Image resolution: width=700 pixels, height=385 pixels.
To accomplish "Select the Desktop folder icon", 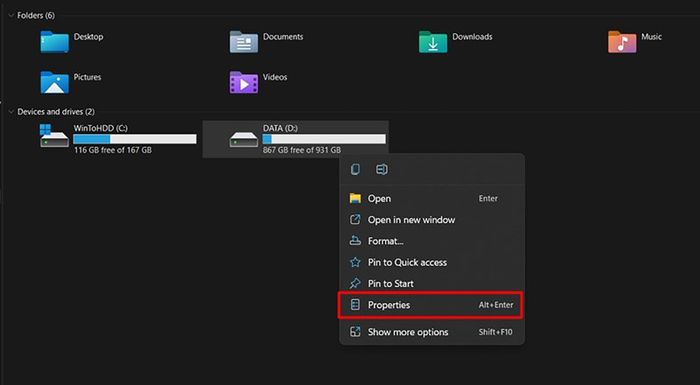I will [x=54, y=42].
